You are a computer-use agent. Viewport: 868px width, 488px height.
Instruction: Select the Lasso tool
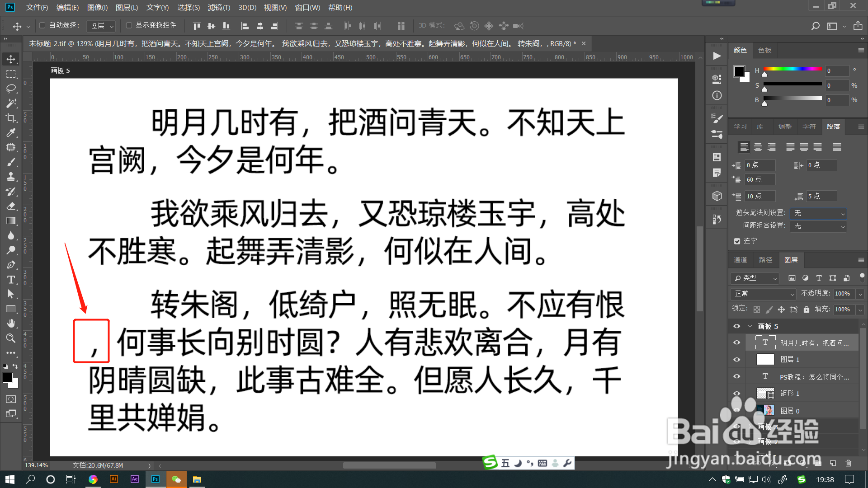11,89
